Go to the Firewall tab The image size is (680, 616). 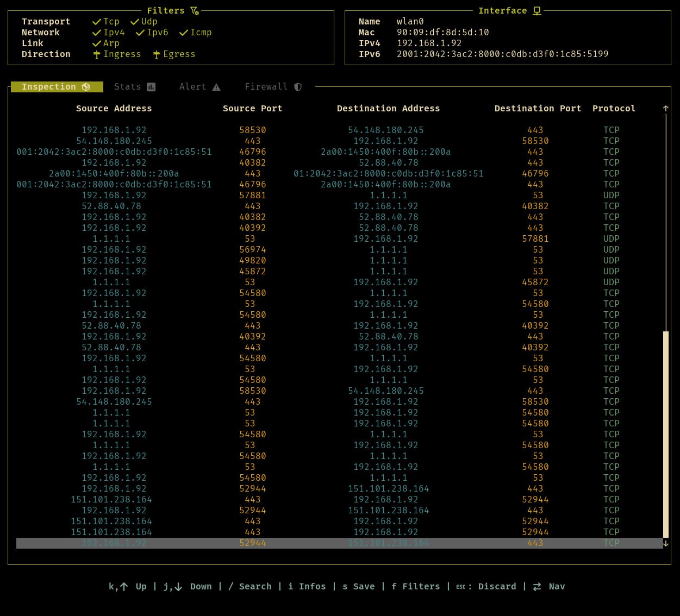tap(273, 87)
